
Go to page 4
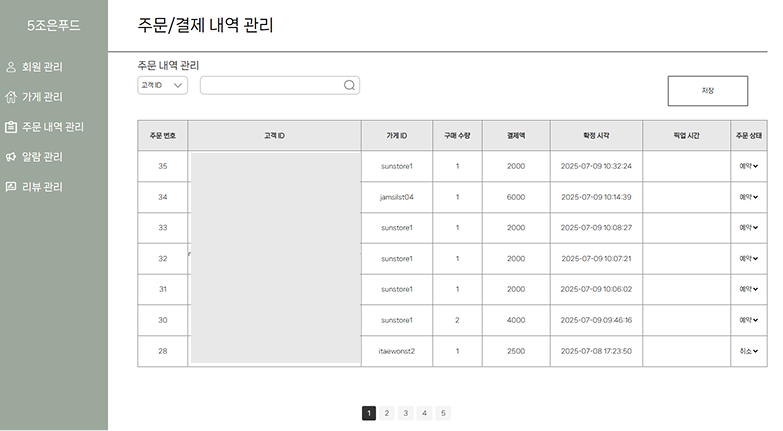pyautogui.click(x=424, y=413)
